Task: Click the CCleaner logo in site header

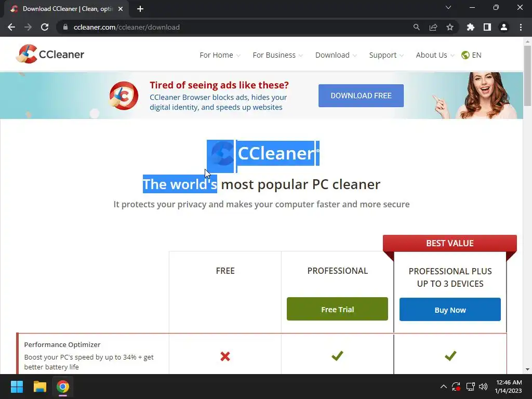Action: coord(50,54)
